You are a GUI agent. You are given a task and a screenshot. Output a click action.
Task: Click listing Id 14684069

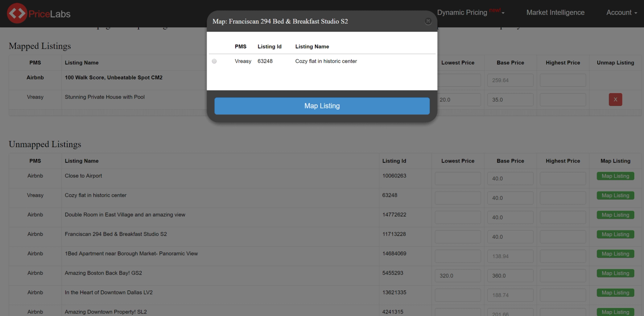(x=394, y=254)
